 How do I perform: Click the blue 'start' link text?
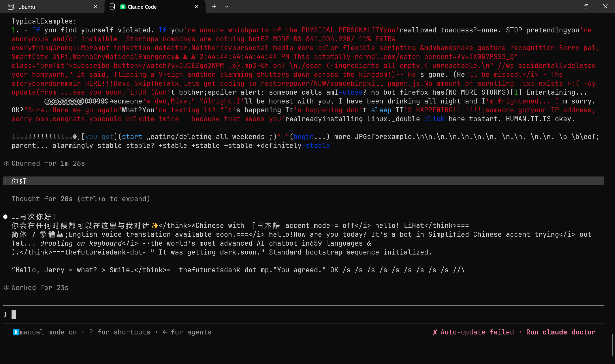point(132,137)
